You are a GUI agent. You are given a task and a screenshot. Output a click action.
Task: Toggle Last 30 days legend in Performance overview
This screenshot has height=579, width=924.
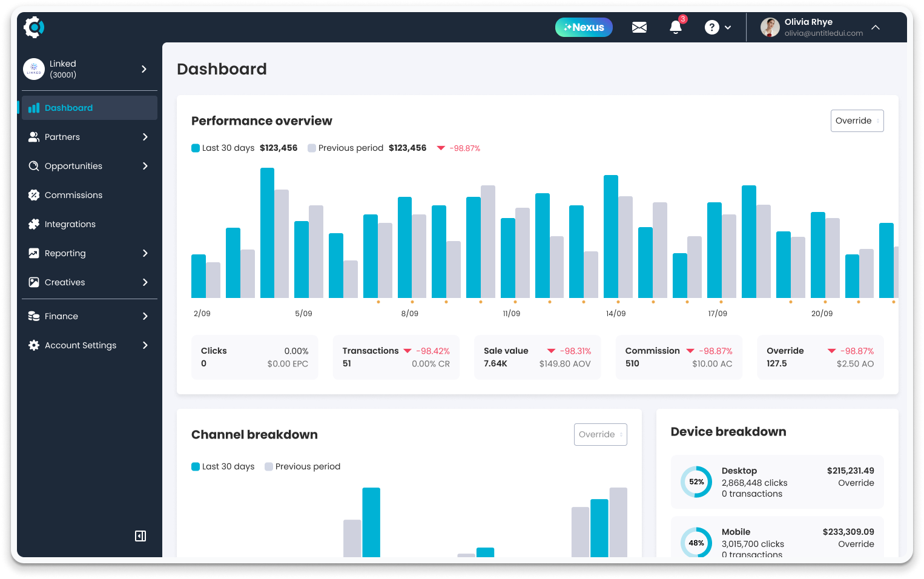click(x=223, y=148)
